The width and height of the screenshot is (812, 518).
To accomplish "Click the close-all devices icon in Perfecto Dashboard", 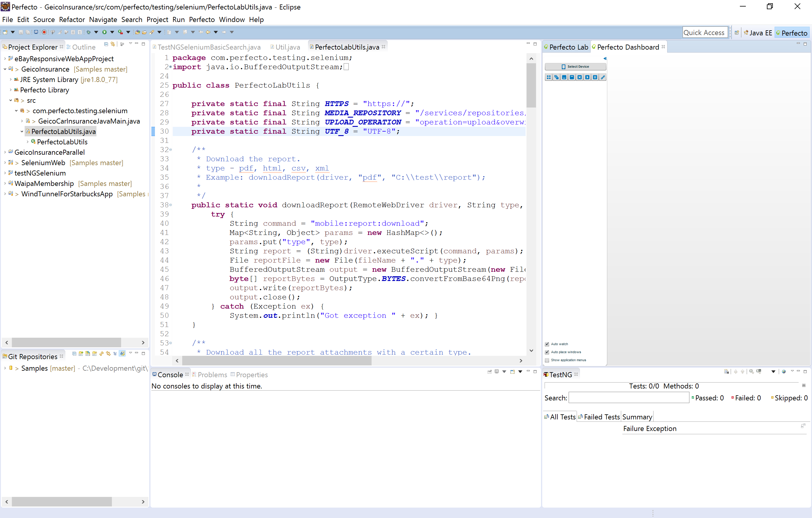I will pyautogui.click(x=579, y=77).
